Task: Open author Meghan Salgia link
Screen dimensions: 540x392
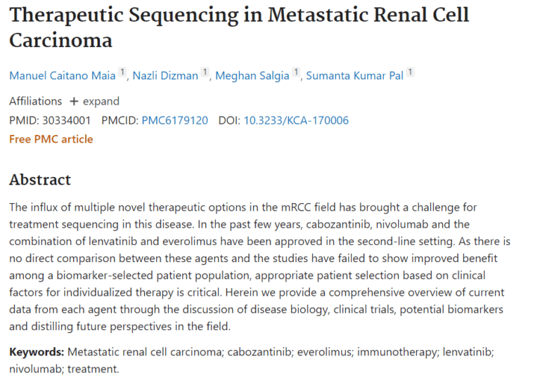Action: click(x=252, y=75)
